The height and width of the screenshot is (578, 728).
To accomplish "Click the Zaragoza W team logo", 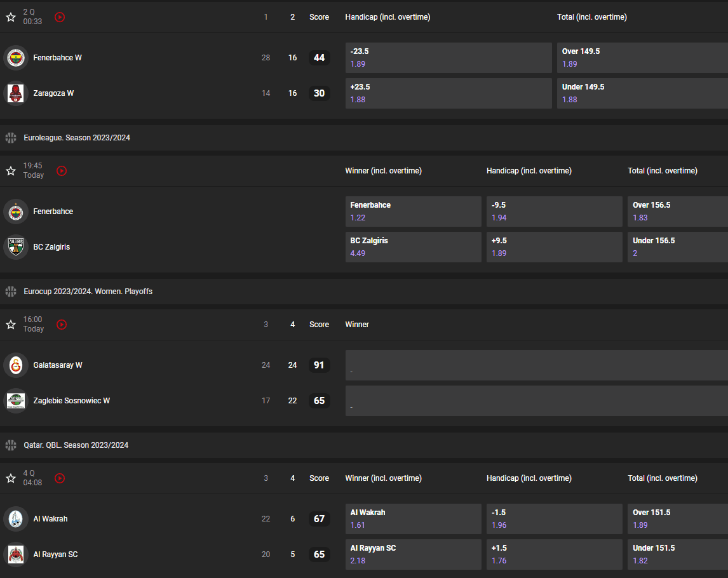I will [x=16, y=93].
